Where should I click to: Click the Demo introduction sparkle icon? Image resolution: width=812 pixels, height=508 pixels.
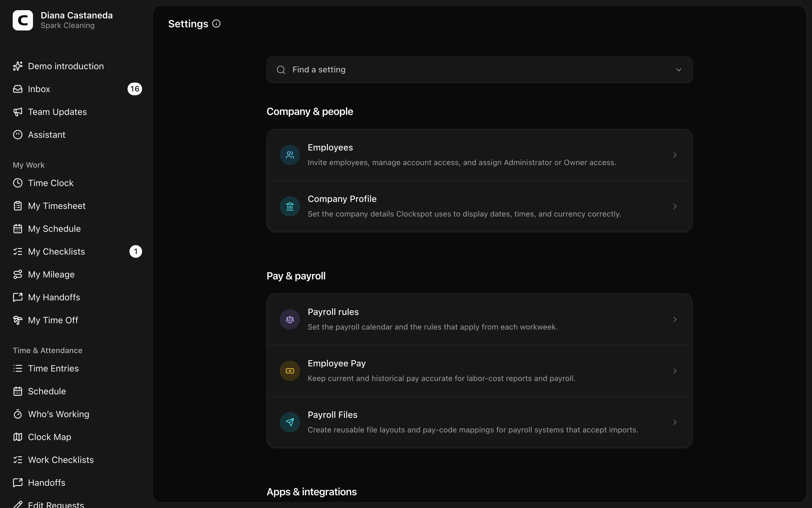(x=18, y=66)
